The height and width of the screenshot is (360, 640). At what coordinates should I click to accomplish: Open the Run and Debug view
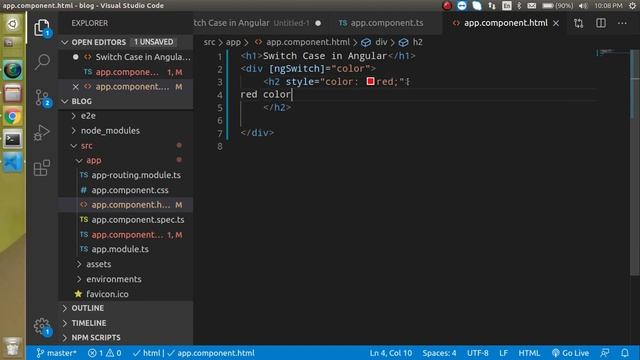[x=42, y=132]
